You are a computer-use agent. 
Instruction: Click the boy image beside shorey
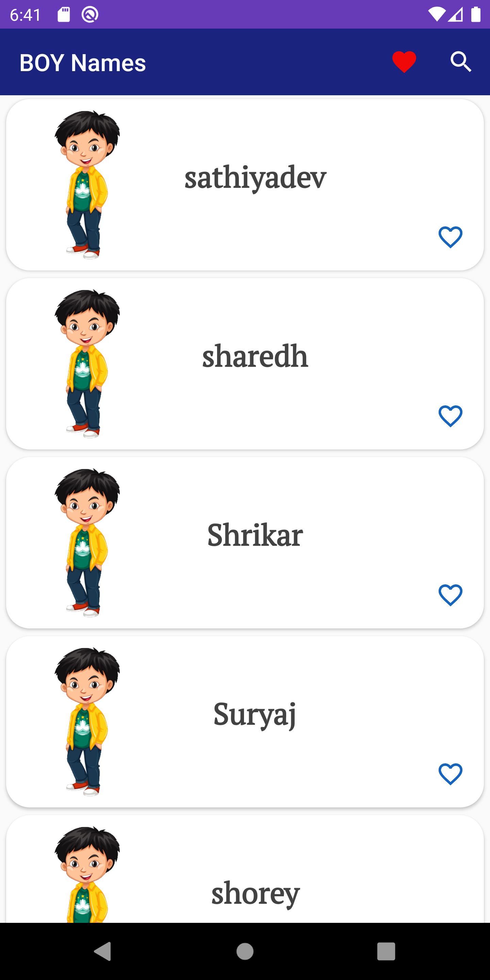tap(87, 875)
